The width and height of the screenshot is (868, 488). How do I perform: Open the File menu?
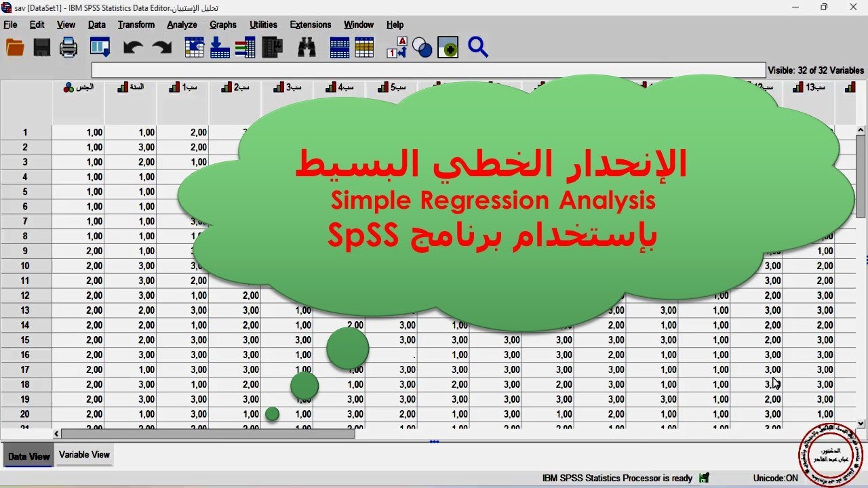tap(10, 24)
